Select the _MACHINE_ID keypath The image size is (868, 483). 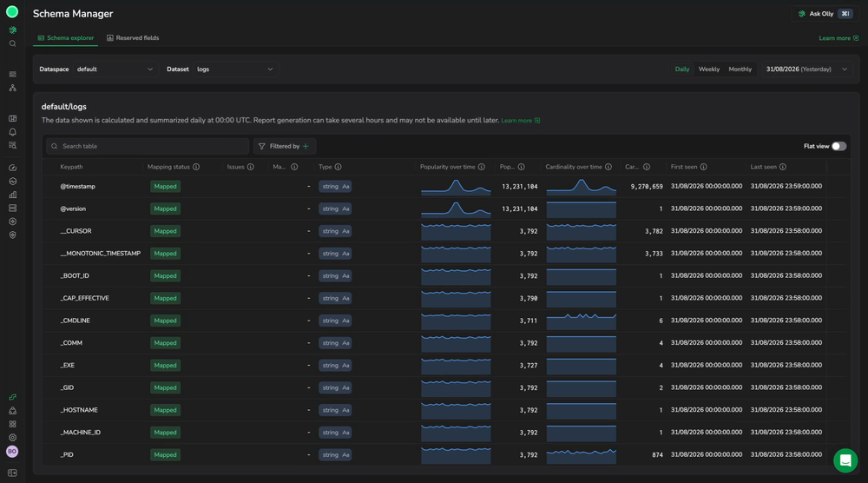[81, 433]
